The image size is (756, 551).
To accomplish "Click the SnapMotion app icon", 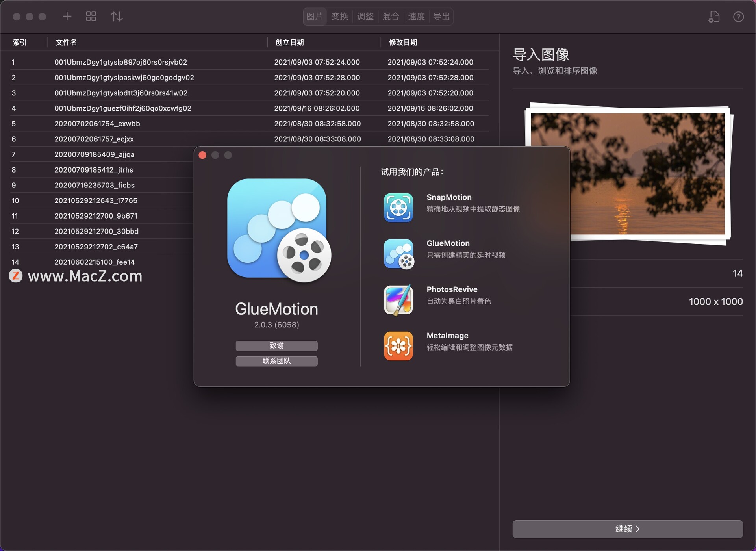I will coord(398,207).
